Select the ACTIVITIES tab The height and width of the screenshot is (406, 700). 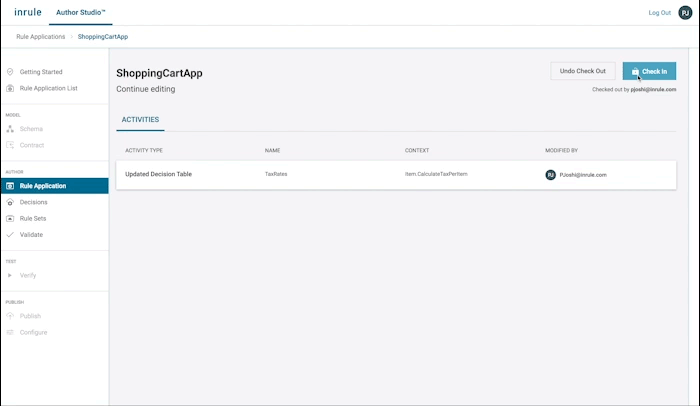click(x=140, y=120)
